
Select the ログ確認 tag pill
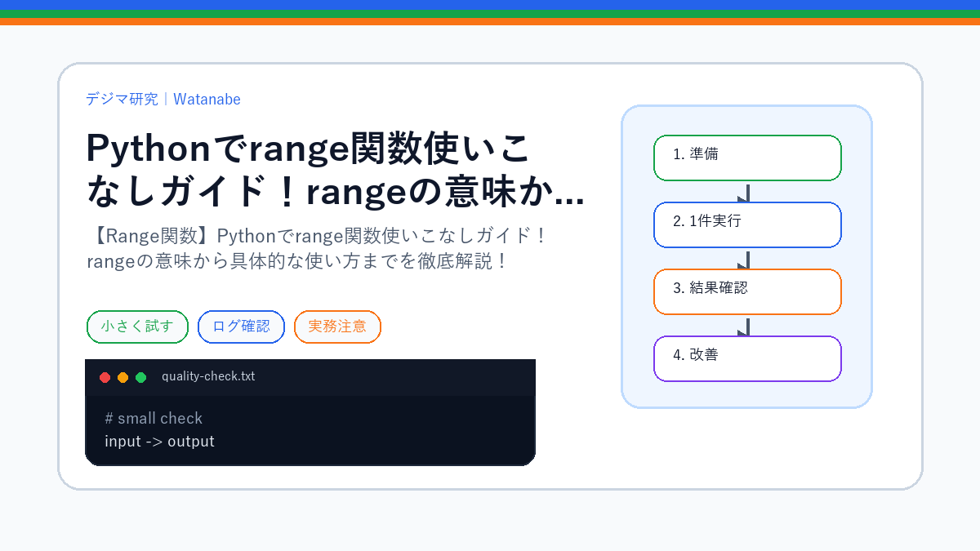coord(241,327)
